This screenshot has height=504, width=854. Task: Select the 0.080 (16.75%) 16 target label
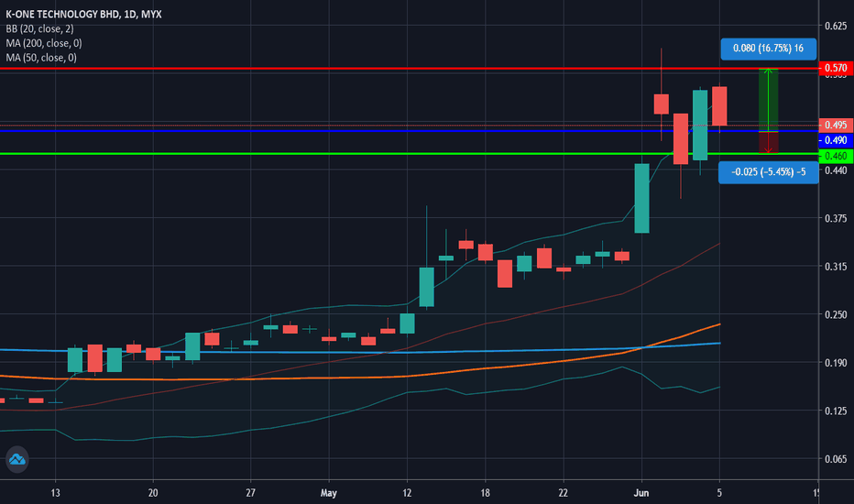click(x=768, y=49)
